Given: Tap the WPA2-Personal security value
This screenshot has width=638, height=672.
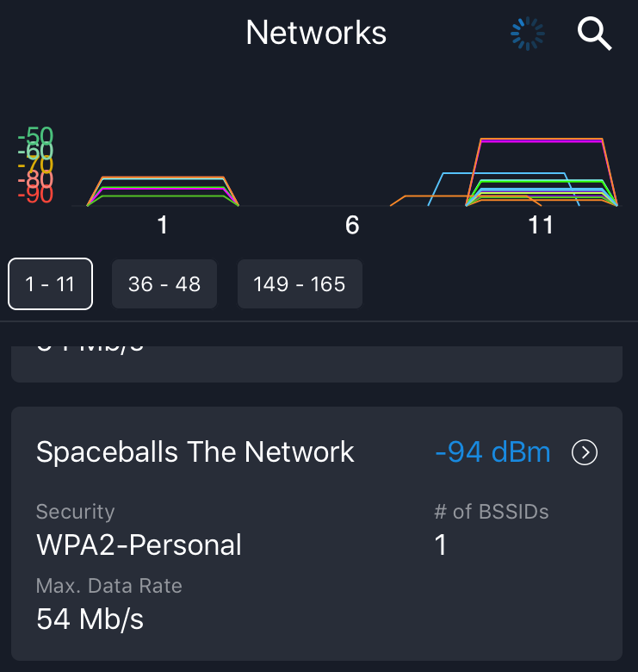Looking at the screenshot, I should [139, 544].
